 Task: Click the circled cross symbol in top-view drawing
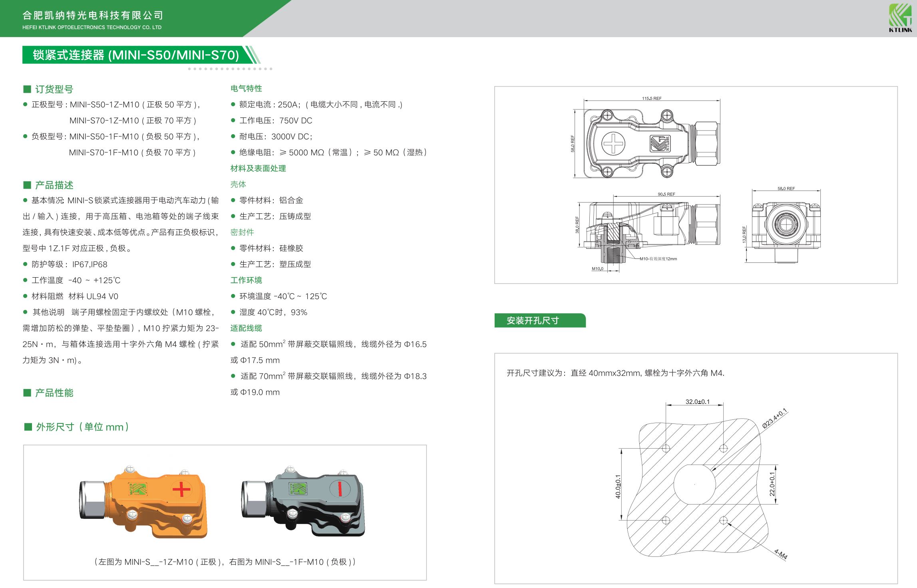pyautogui.click(x=613, y=143)
